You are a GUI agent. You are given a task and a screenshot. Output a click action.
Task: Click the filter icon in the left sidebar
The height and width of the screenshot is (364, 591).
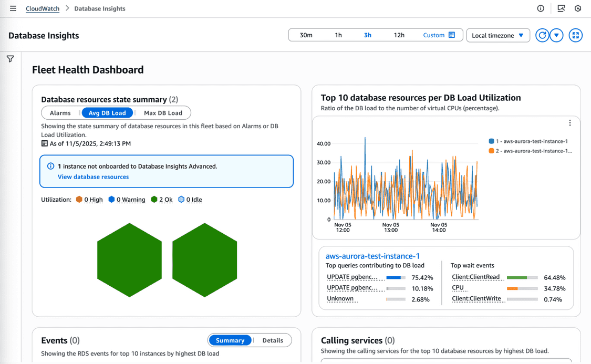[x=10, y=59]
